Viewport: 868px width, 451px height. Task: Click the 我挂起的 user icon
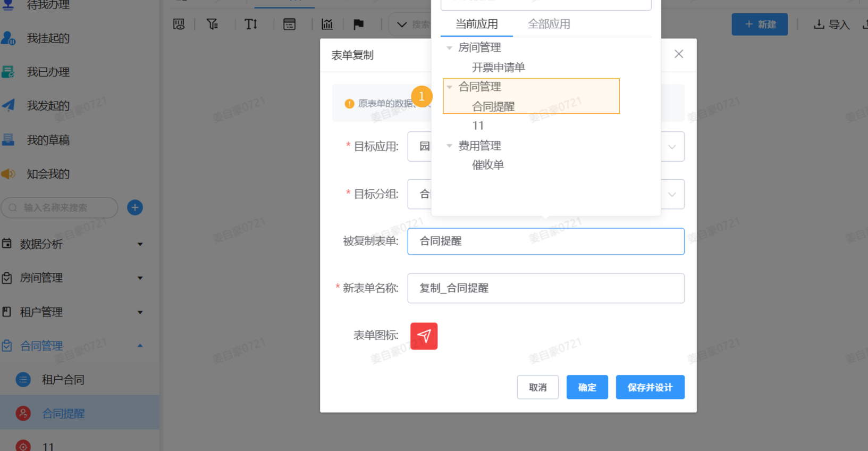pyautogui.click(x=8, y=38)
